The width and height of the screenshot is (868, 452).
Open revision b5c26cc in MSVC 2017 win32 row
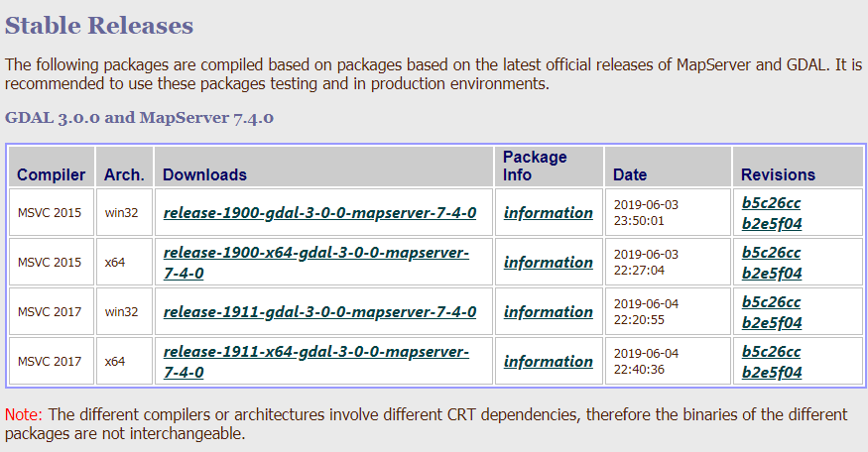point(771,302)
